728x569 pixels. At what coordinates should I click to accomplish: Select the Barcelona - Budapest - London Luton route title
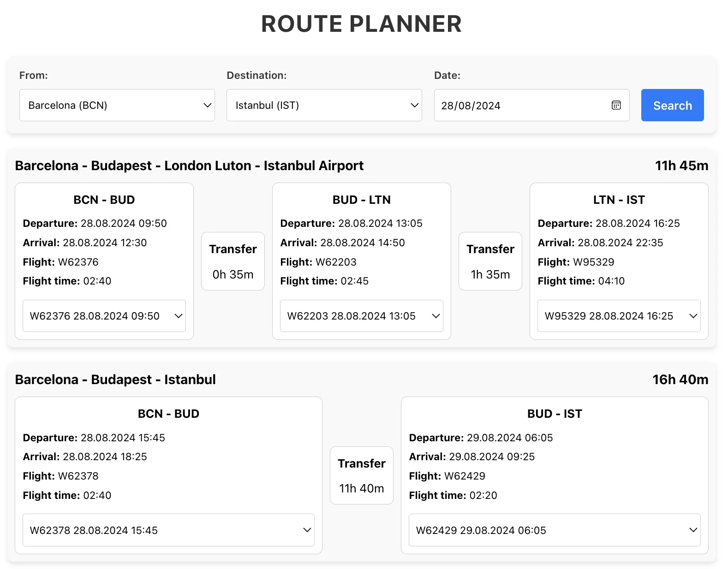[x=189, y=166]
